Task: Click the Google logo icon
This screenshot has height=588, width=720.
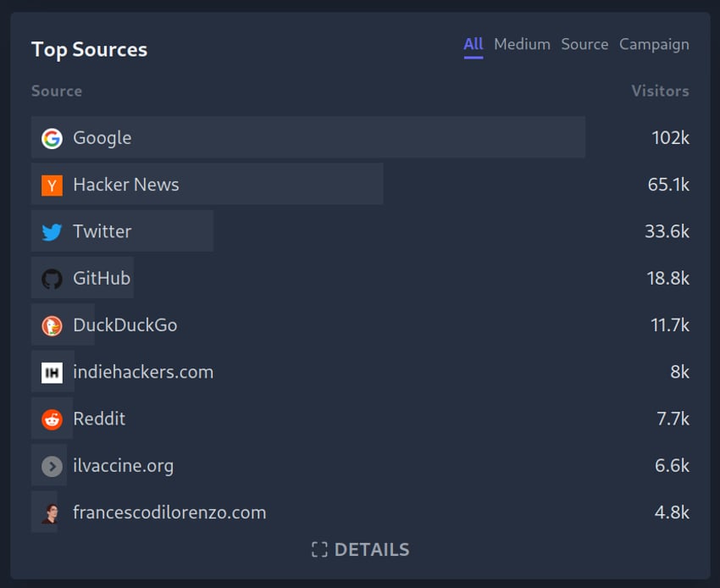Action: [52, 138]
